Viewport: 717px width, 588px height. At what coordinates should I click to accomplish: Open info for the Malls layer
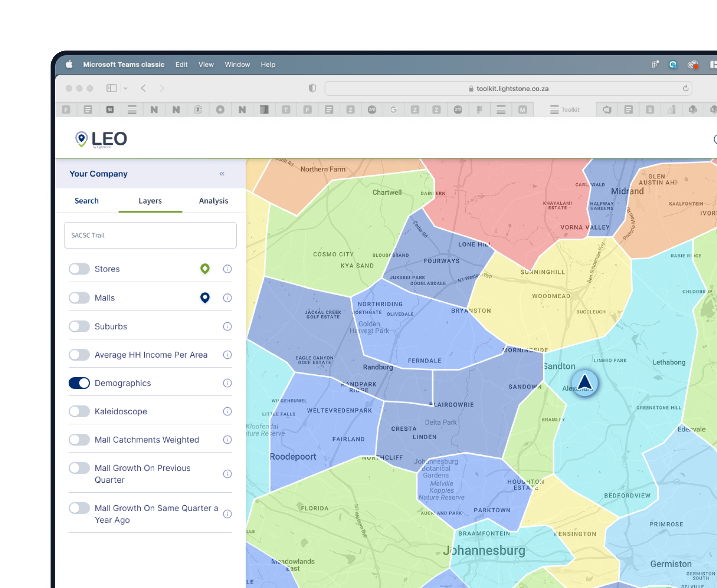coord(228,298)
